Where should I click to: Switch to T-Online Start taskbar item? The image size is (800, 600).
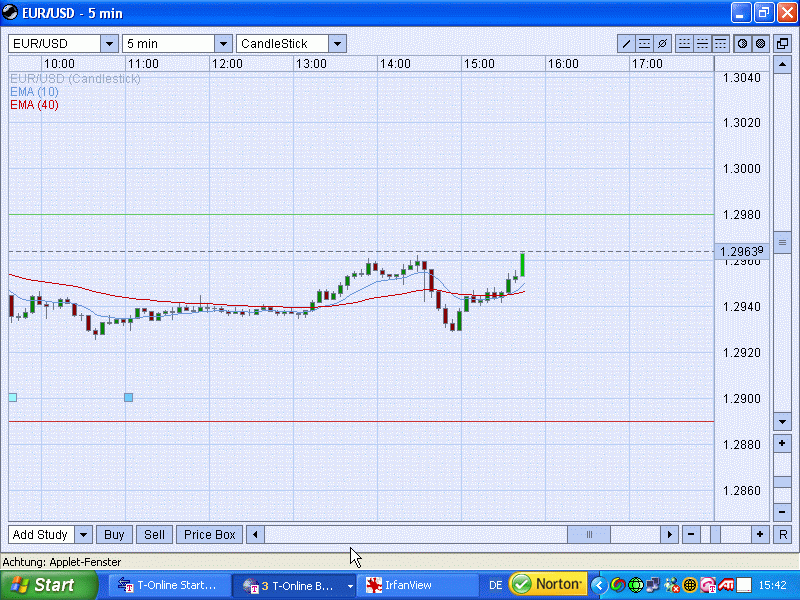pyautogui.click(x=168, y=585)
